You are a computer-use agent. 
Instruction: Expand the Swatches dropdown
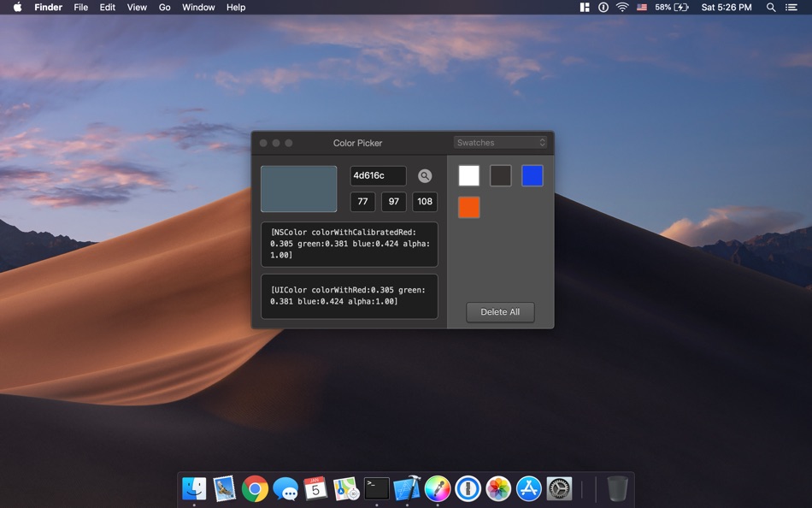(500, 143)
